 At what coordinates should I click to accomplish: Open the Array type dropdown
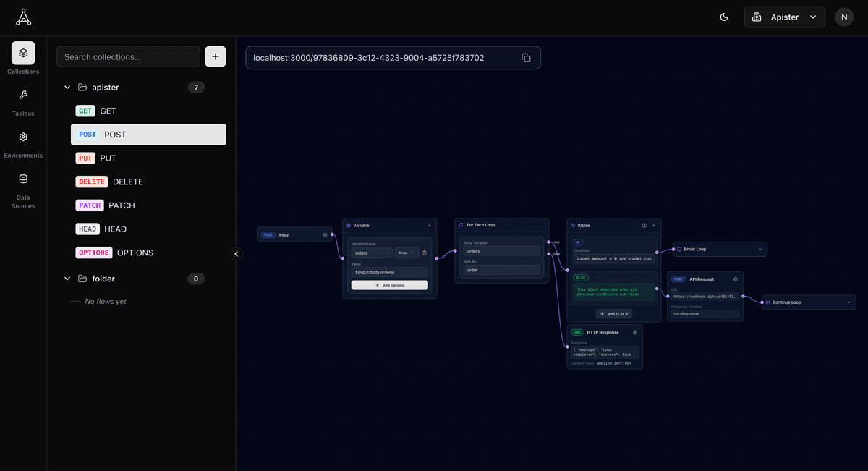click(x=406, y=253)
